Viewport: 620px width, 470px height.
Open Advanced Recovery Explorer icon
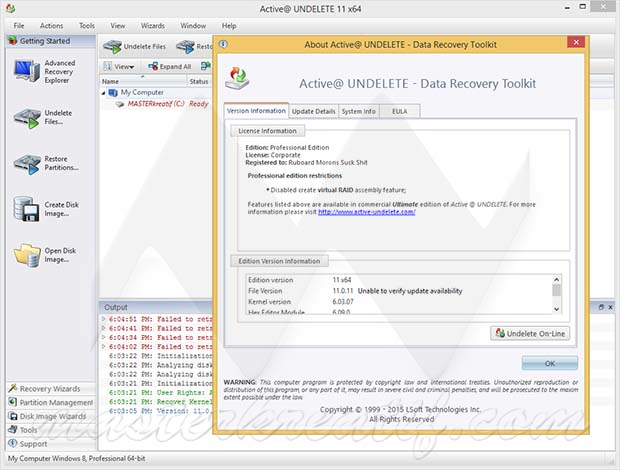pos(26,71)
